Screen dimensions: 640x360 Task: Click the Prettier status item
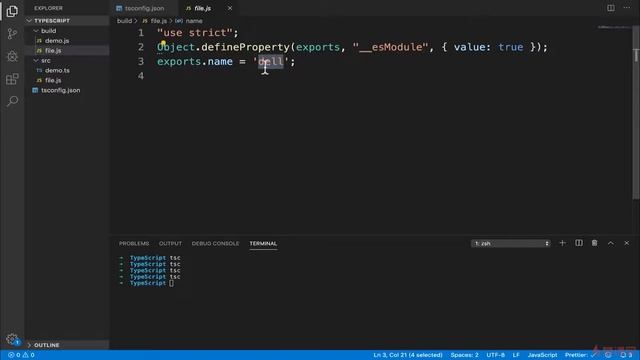(580, 355)
